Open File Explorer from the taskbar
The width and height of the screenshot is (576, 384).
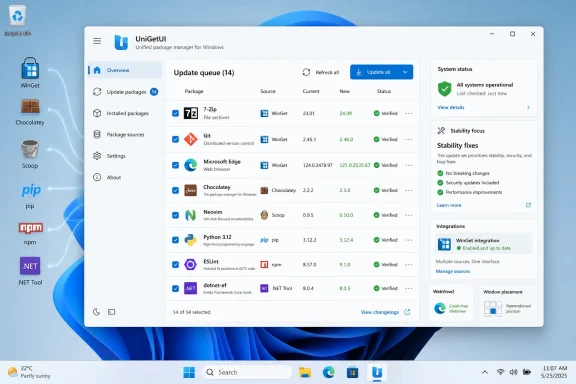click(x=305, y=372)
